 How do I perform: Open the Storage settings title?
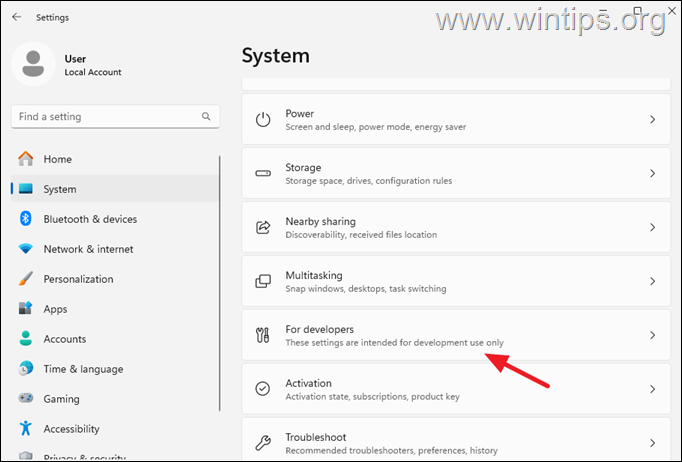[x=303, y=167]
